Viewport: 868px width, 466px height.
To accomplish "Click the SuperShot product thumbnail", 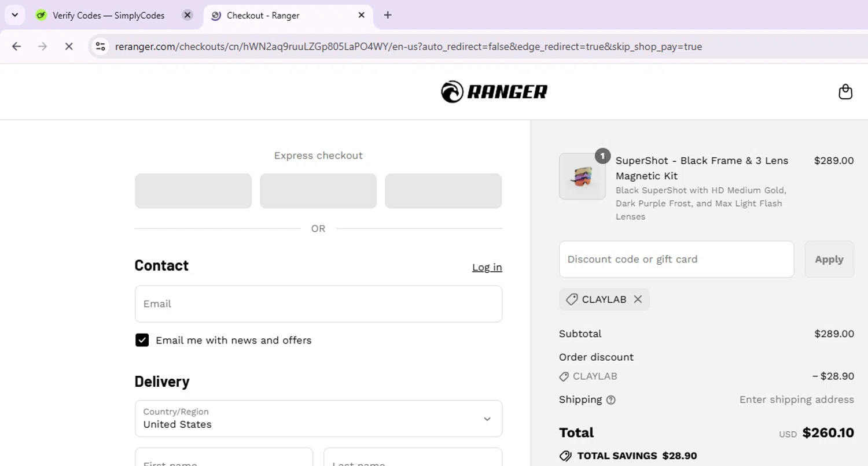I will (582, 176).
